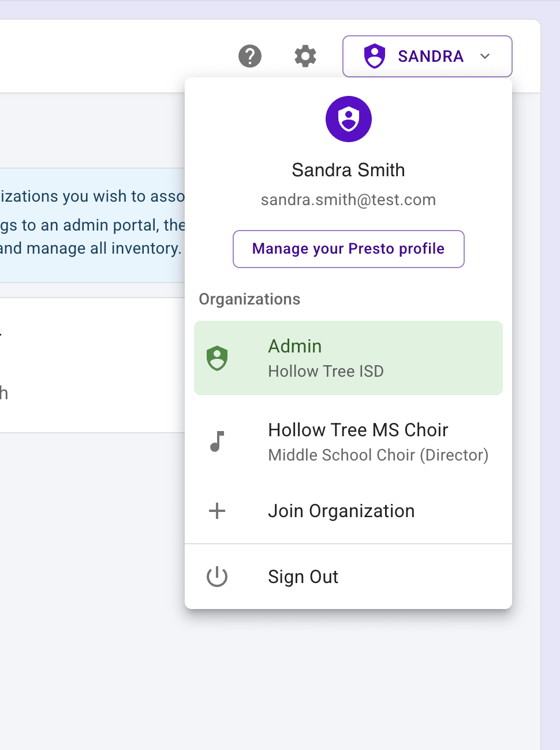Choose Join Organization
This screenshot has width=560, height=750.
point(341,511)
